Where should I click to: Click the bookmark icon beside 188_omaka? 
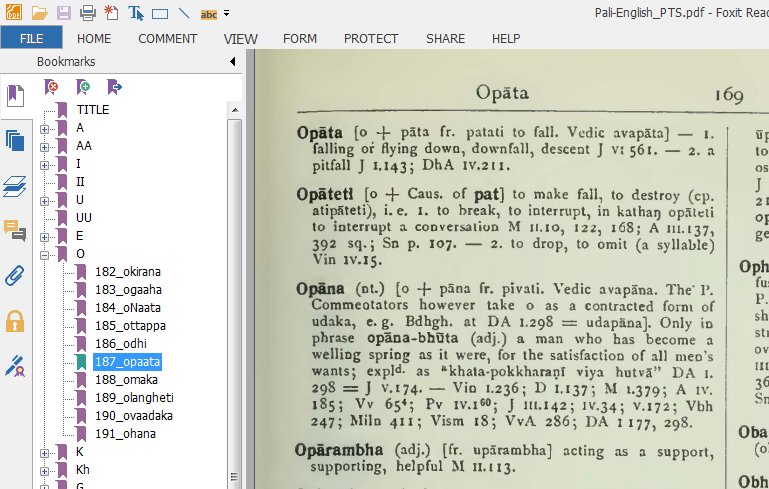[x=81, y=380]
